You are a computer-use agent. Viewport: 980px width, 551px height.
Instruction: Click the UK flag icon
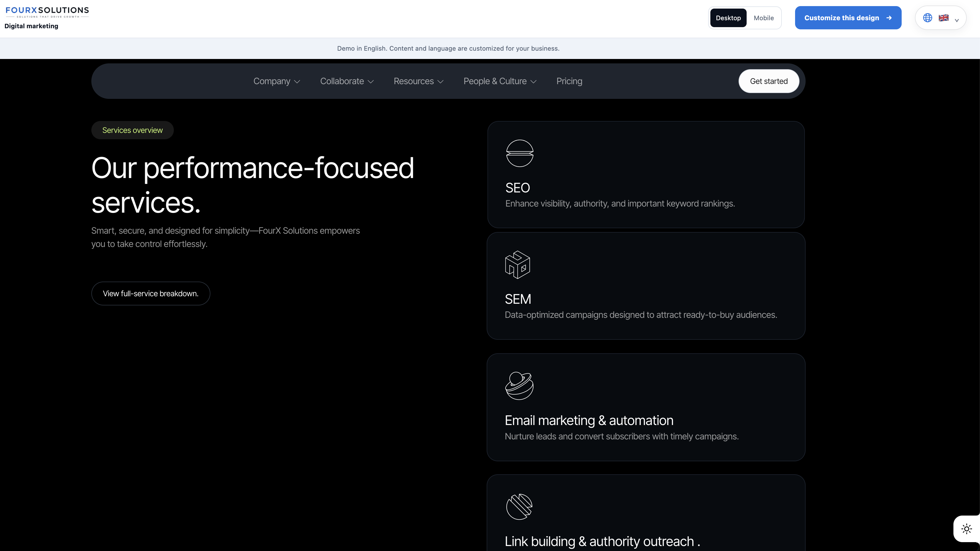(943, 18)
